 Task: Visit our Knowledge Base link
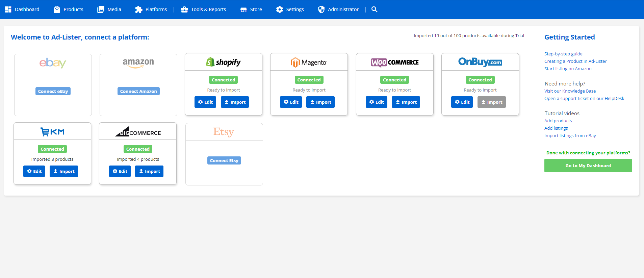click(570, 91)
